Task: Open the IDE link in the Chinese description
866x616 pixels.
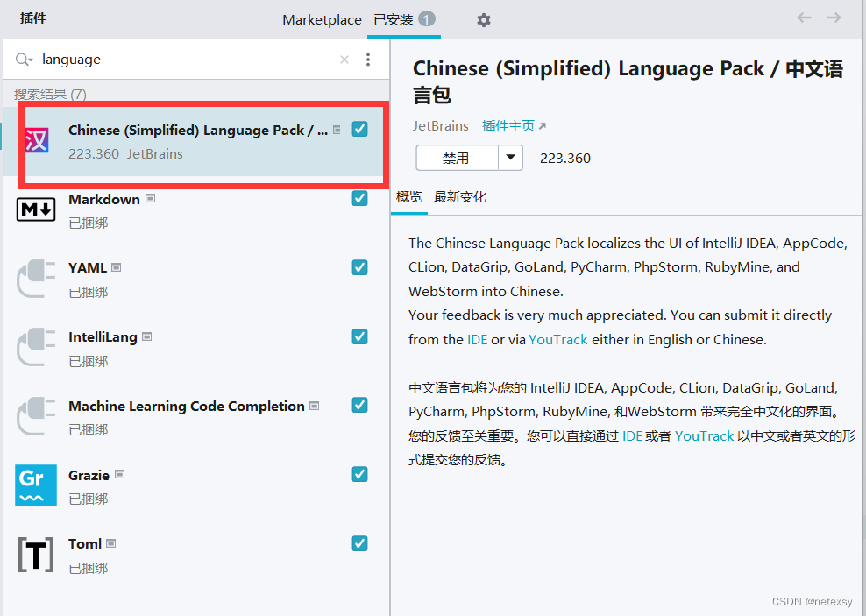Action: [632, 436]
